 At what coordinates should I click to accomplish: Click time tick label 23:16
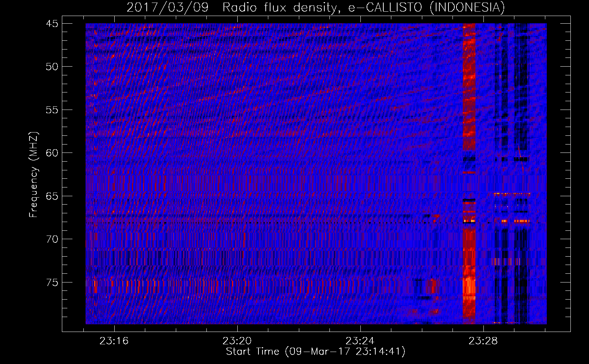114,341
